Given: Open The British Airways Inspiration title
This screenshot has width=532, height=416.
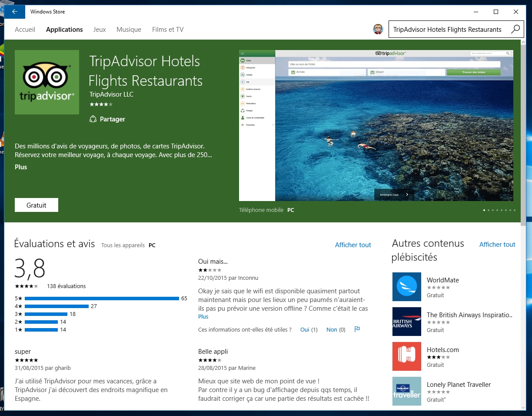Looking at the screenshot, I should pos(470,315).
